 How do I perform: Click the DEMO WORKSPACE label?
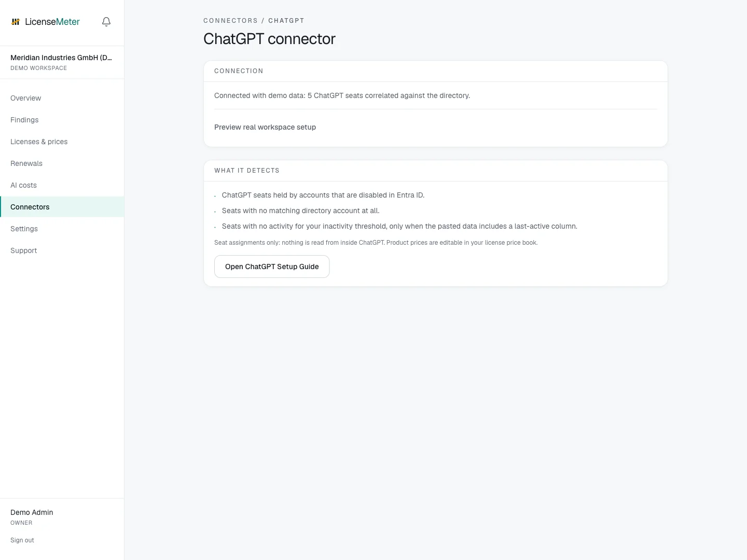point(38,68)
